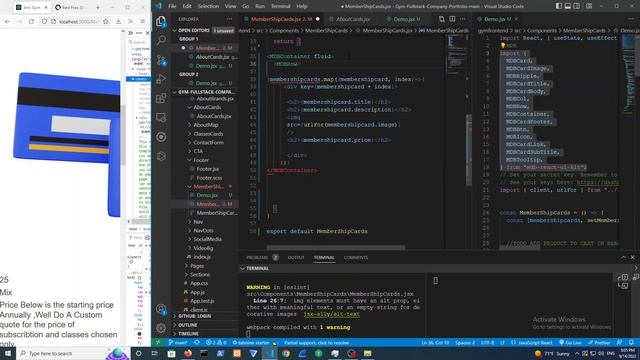Close the bottom panel
The width and height of the screenshot is (640, 360).
point(633,257)
